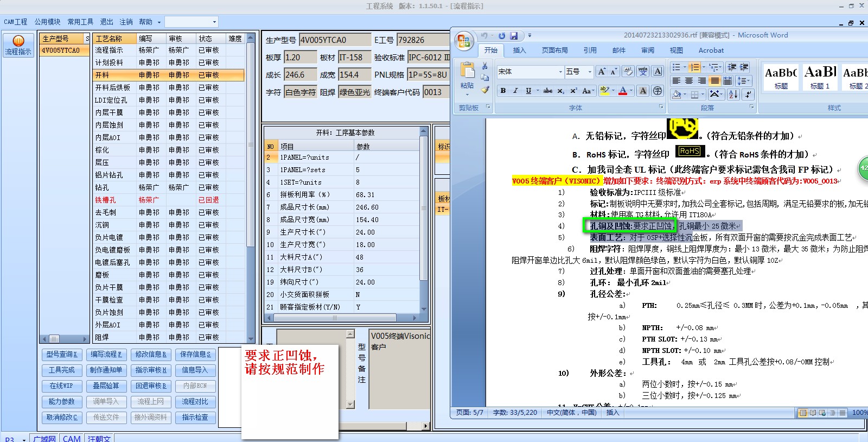
Task: Click the 型号查询X button
Action: [62, 354]
